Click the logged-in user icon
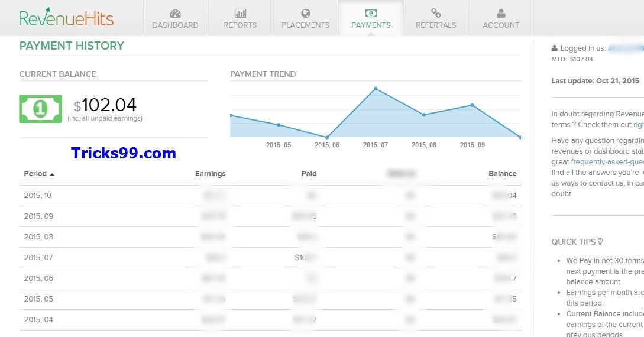The height and width of the screenshot is (337, 644). pyautogui.click(x=554, y=48)
